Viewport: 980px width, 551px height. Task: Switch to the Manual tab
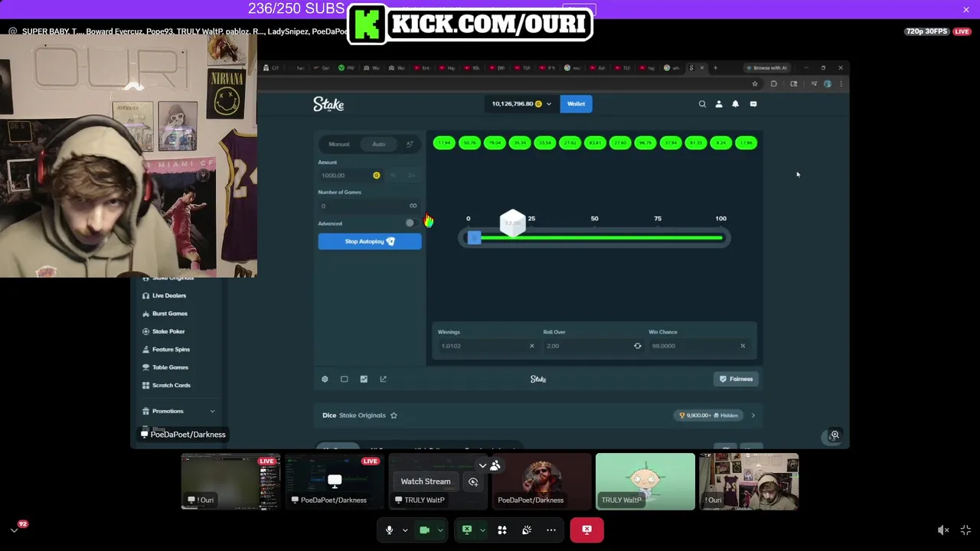tap(339, 144)
